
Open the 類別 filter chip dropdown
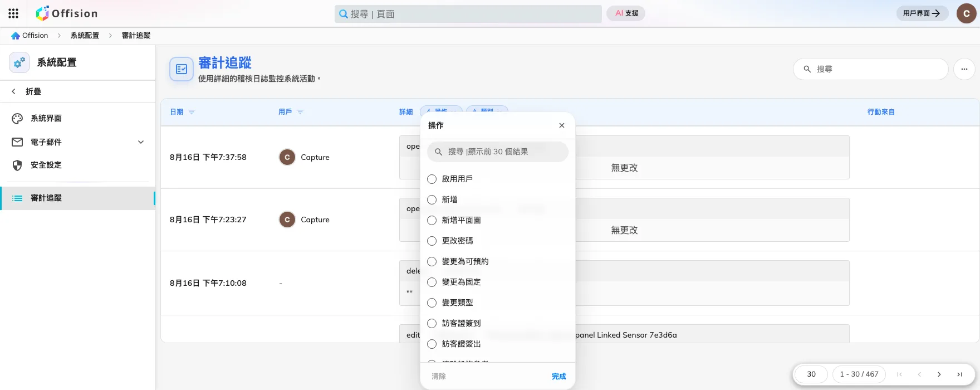(x=487, y=109)
